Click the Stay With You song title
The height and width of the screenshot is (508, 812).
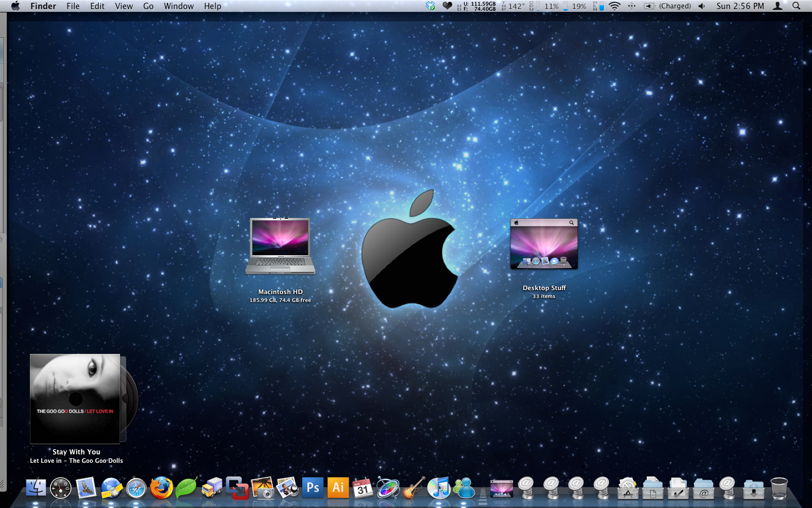(76, 452)
